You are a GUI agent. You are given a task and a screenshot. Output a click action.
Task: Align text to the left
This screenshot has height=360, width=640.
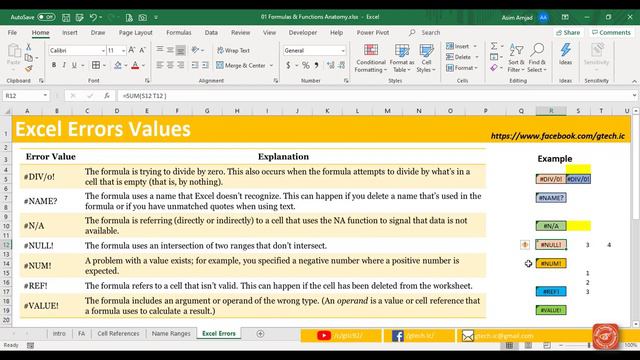(160, 65)
